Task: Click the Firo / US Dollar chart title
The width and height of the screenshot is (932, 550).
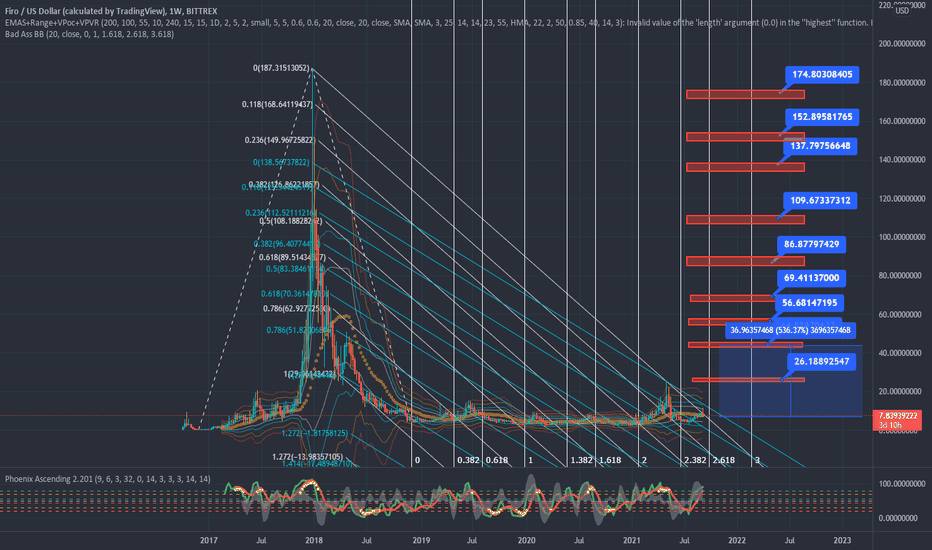Action: coord(111,11)
